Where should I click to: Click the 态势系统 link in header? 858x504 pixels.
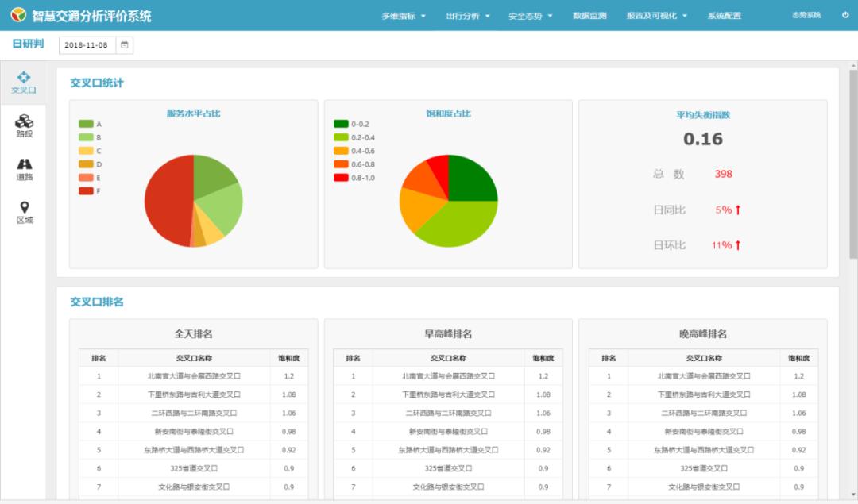coord(806,15)
